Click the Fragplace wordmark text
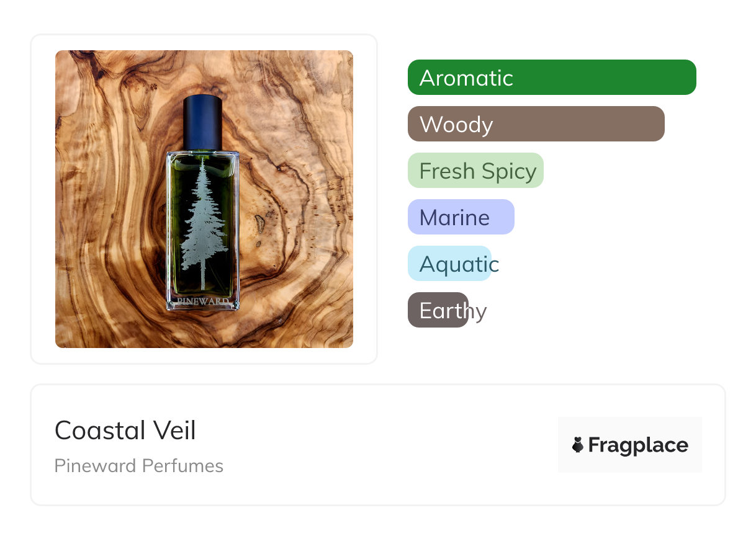 tap(638, 445)
